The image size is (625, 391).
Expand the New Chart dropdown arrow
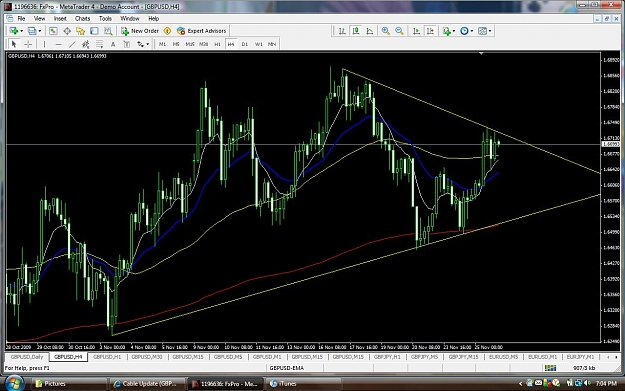[21, 31]
